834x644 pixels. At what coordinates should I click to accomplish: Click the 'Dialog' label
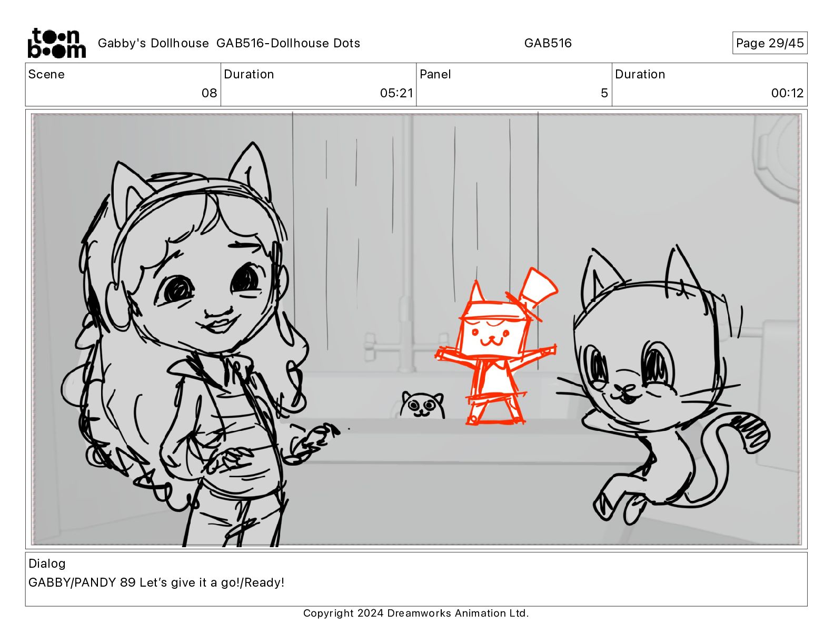pyautogui.click(x=47, y=563)
